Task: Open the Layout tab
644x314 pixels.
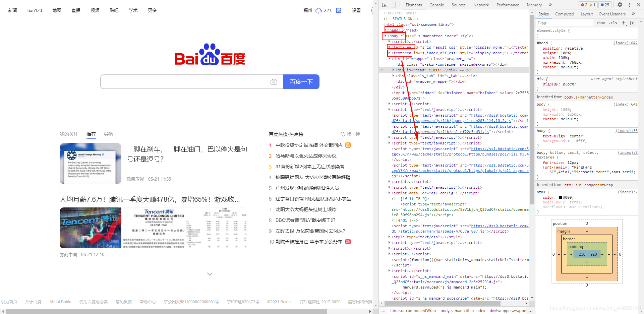Action: pyautogui.click(x=586, y=14)
